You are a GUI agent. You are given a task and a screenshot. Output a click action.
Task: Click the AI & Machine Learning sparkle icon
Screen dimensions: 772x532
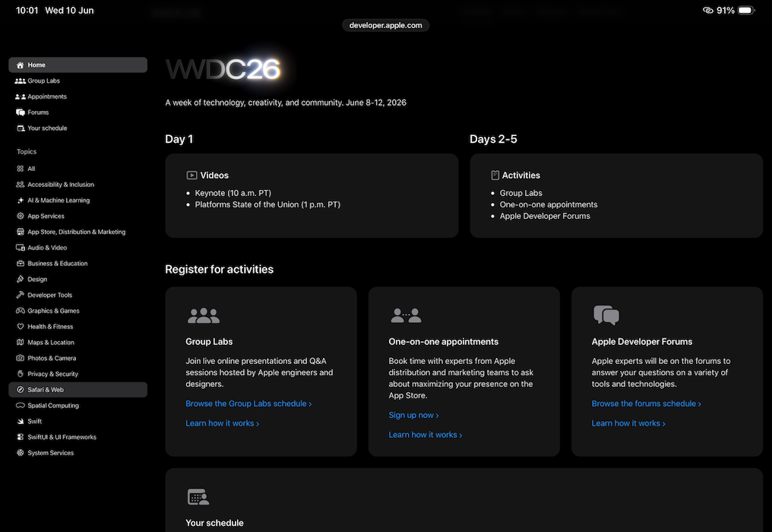(21, 200)
